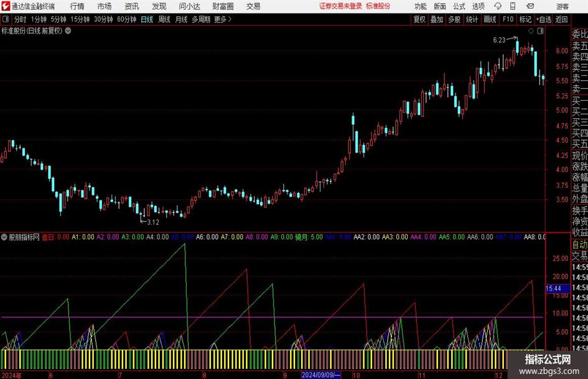Click the 叠加 overlay toolbar button
Viewport: 588px width, 379px height.
click(x=437, y=19)
